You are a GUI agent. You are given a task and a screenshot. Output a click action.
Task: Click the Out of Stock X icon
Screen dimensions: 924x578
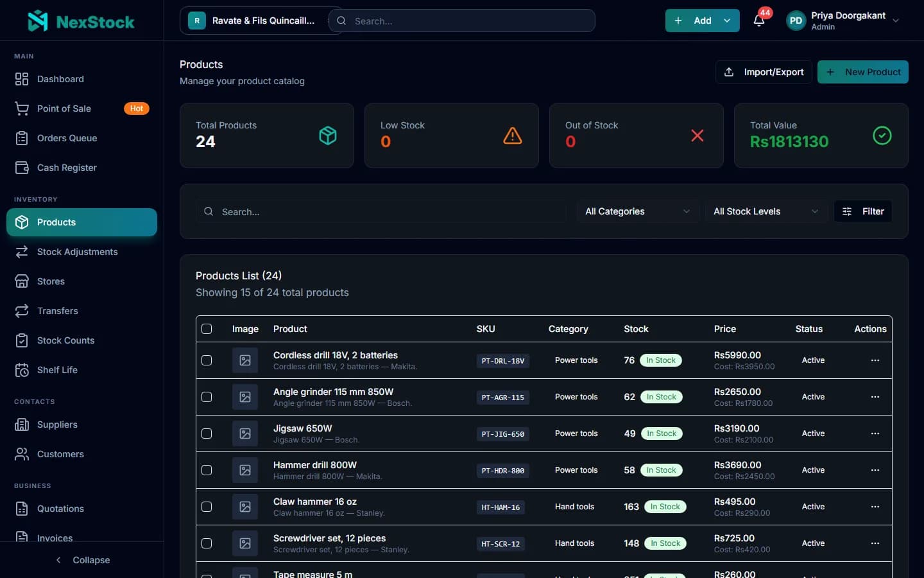point(697,136)
